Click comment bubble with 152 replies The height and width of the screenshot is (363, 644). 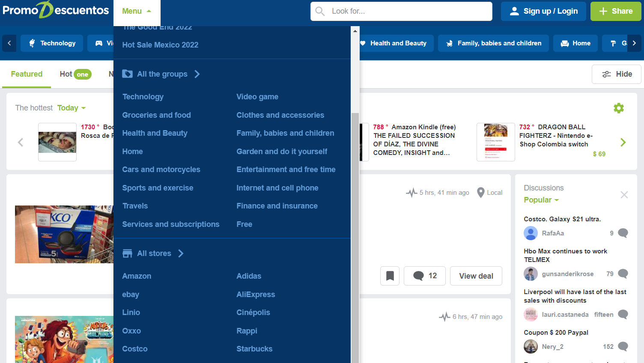tap(623, 346)
